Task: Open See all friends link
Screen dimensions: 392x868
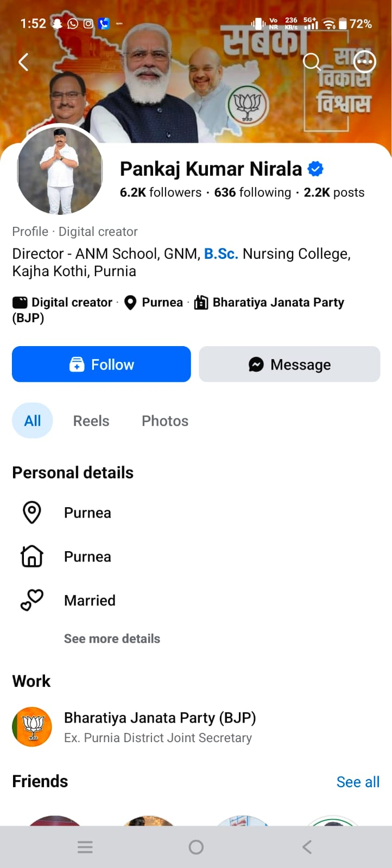Action: pyautogui.click(x=358, y=782)
